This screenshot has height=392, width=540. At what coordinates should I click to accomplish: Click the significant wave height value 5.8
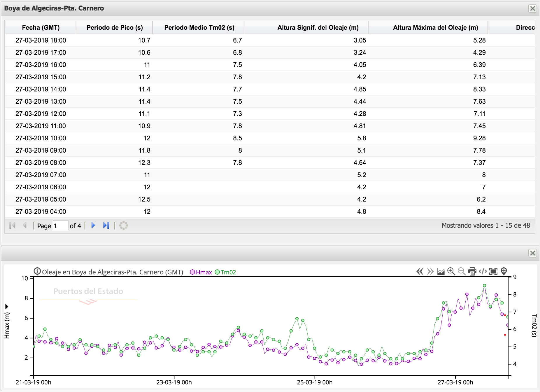(362, 138)
